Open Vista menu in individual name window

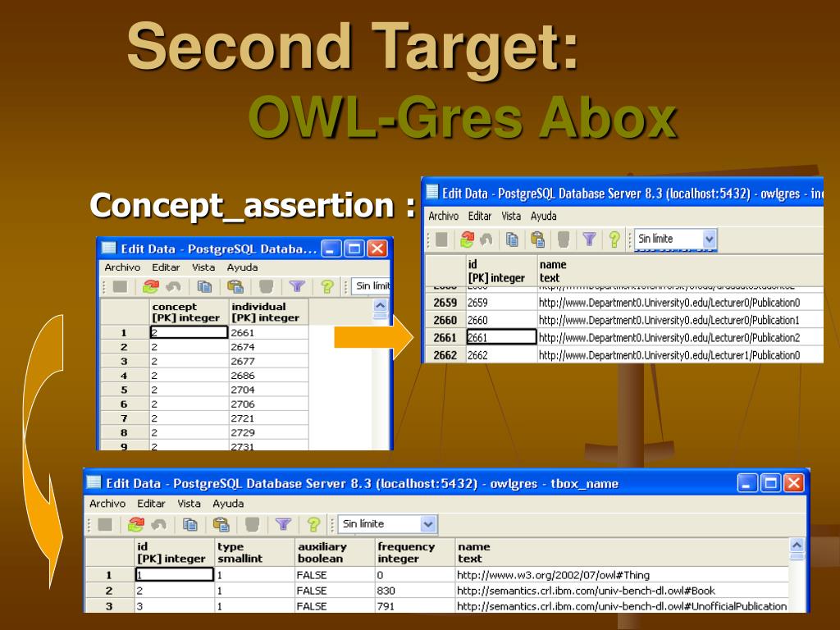pos(511,216)
